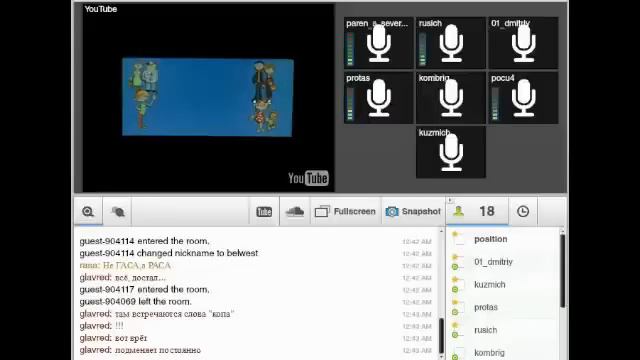Open the chat bubbles icon tab
Viewport: 640px width, 360px height.
(118, 211)
